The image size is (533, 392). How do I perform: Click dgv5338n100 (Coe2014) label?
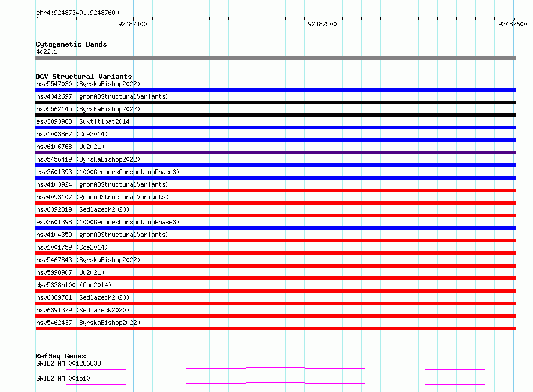tap(74, 285)
